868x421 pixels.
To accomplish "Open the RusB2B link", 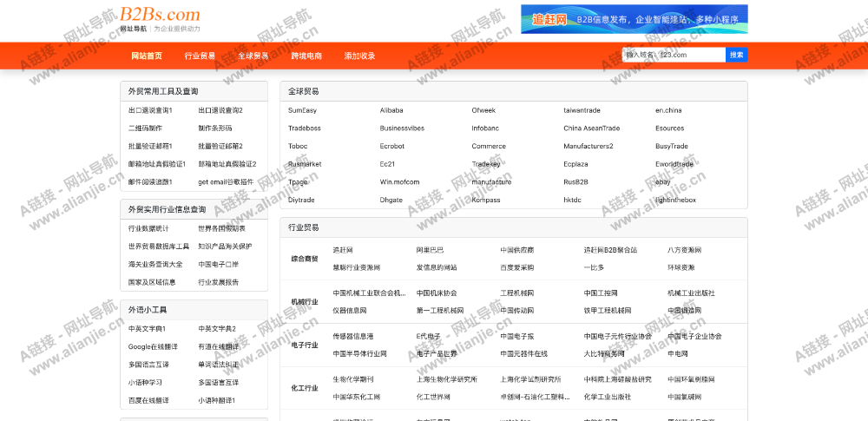I will pos(575,181).
